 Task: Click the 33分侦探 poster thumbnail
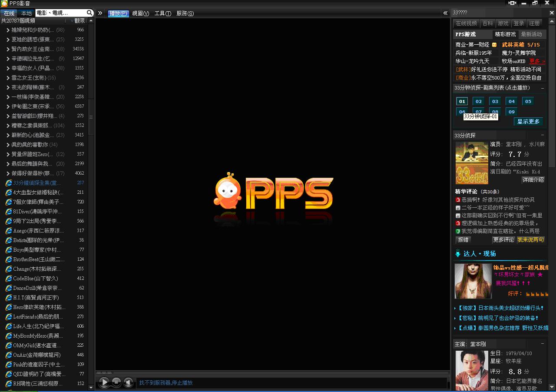click(x=472, y=163)
